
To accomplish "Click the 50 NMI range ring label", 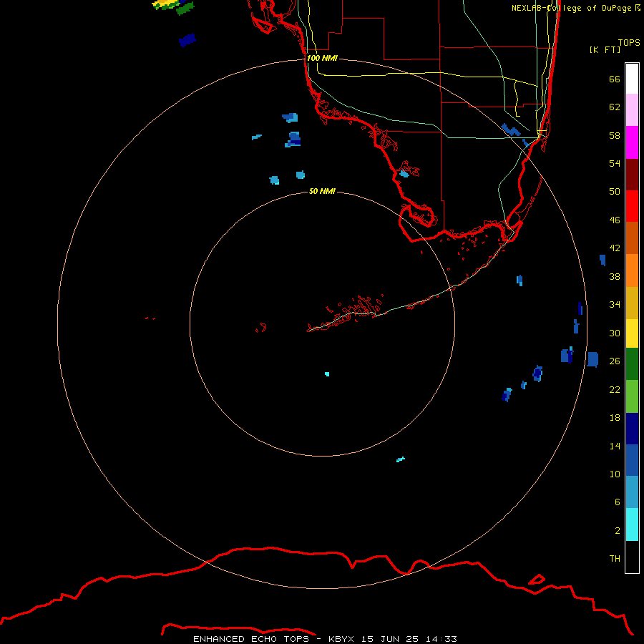I will point(322,191).
